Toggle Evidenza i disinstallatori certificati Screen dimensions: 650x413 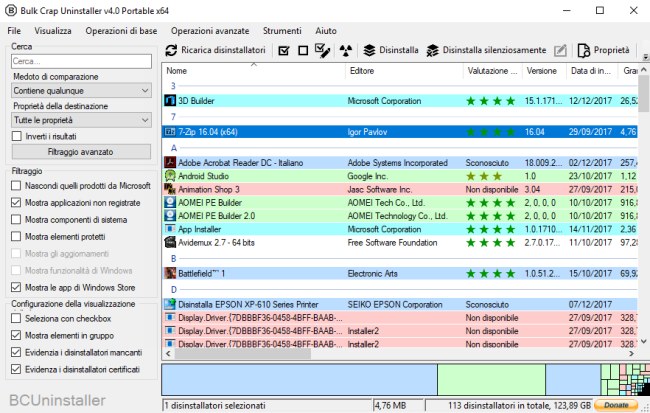[x=16, y=369]
